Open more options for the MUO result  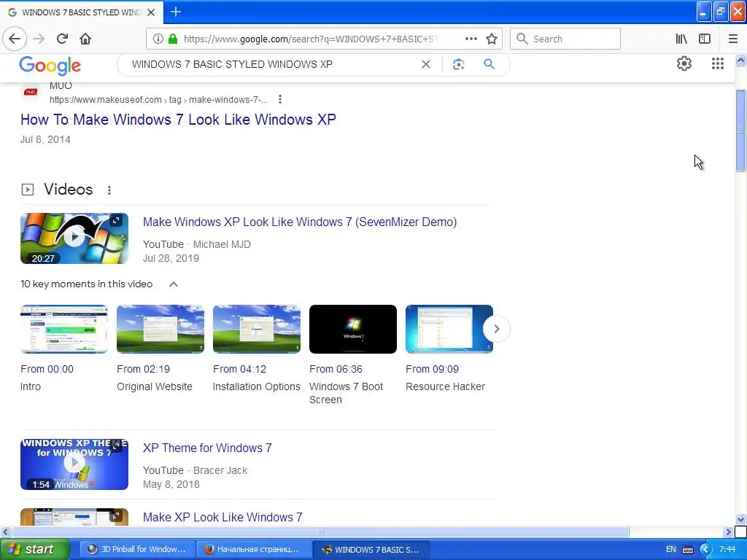click(x=280, y=99)
